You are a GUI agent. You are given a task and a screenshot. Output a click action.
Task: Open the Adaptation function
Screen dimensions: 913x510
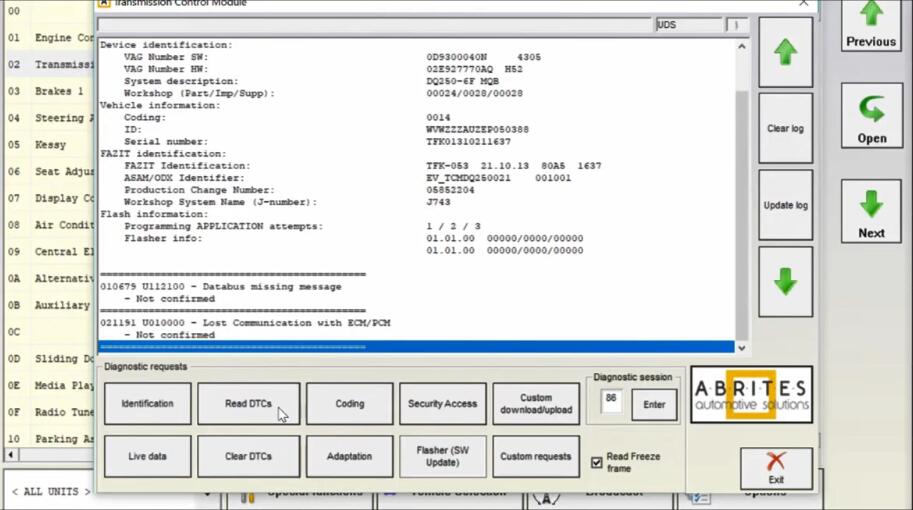coord(349,456)
